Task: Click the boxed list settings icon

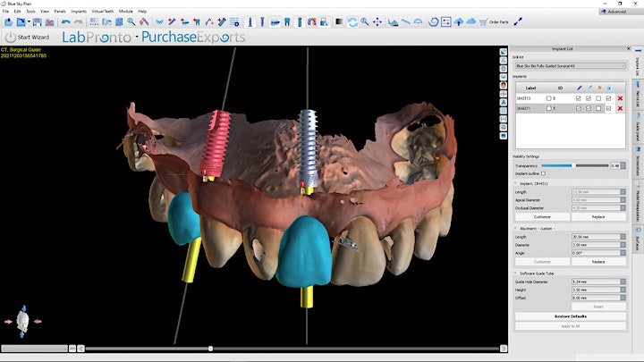Action: (446, 22)
